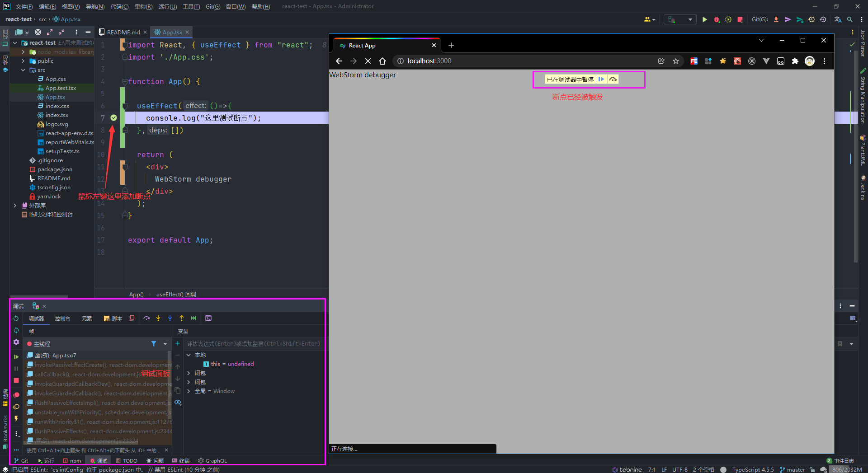Click the Git update project arrow icon
The image size is (868, 473).
776,19
